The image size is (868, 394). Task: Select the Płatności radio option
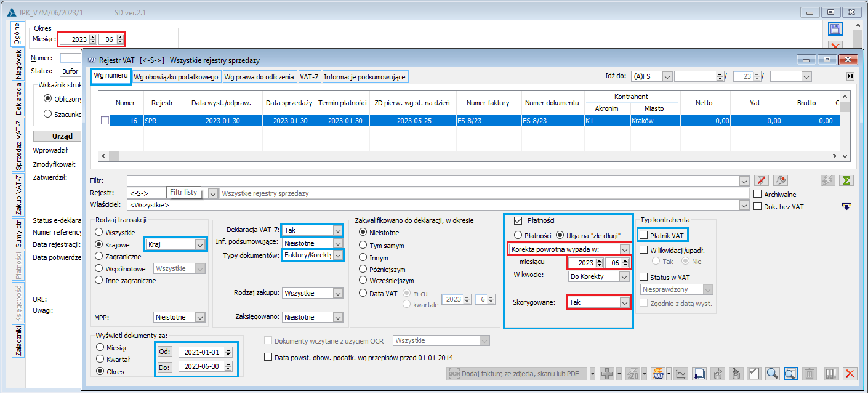click(518, 235)
